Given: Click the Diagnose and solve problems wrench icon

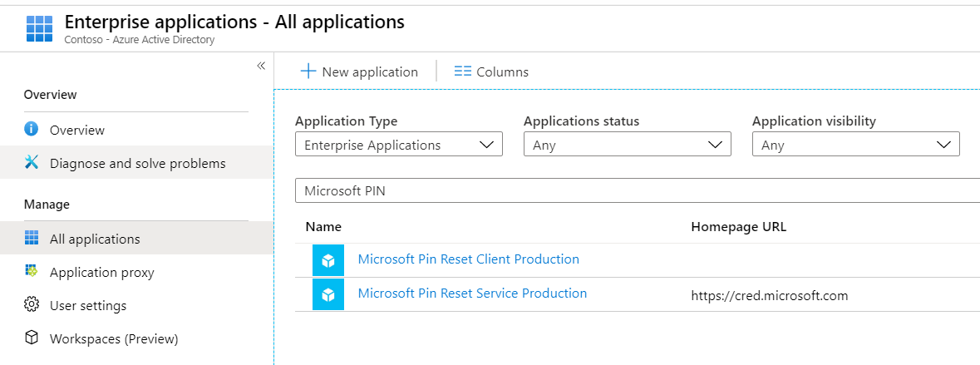Looking at the screenshot, I should pos(32,163).
